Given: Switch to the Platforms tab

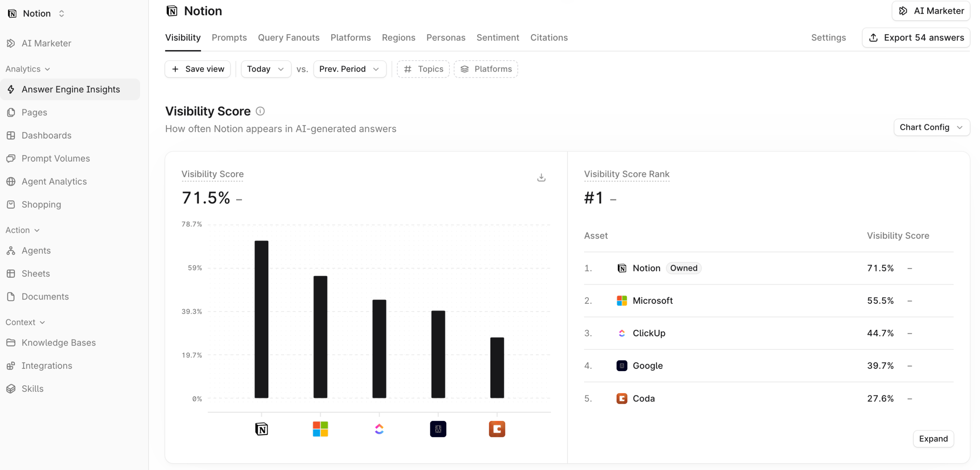Looking at the screenshot, I should (350, 38).
